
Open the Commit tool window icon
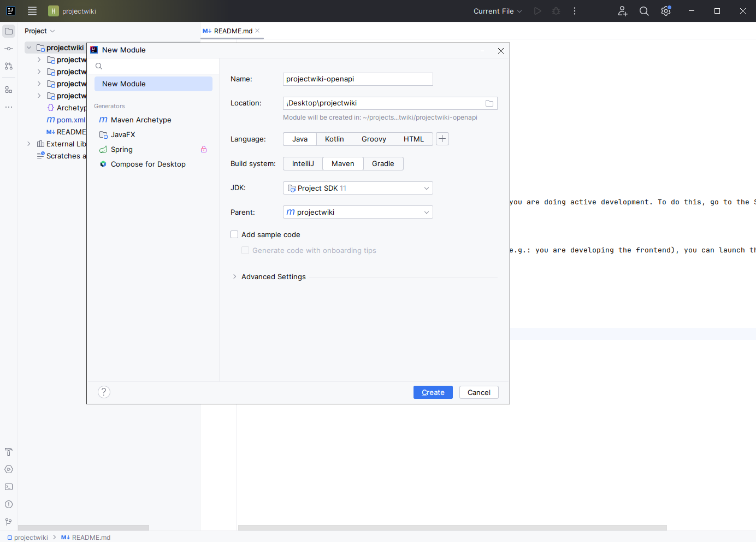point(9,49)
